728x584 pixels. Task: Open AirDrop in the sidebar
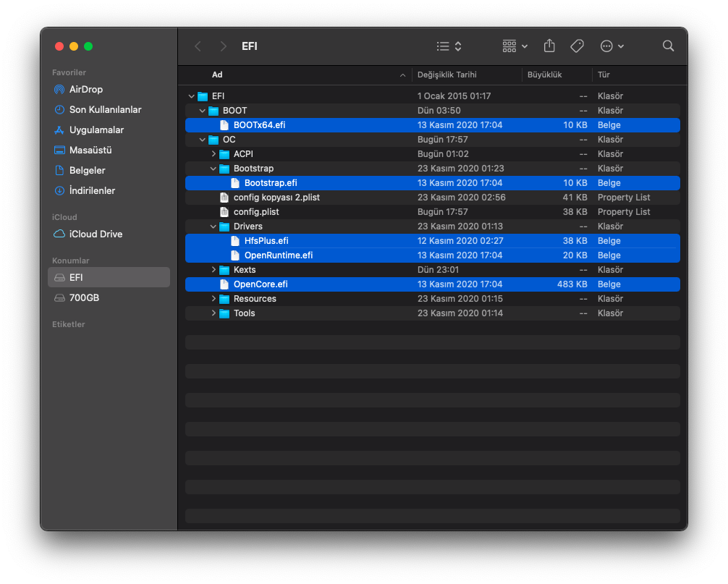click(85, 90)
